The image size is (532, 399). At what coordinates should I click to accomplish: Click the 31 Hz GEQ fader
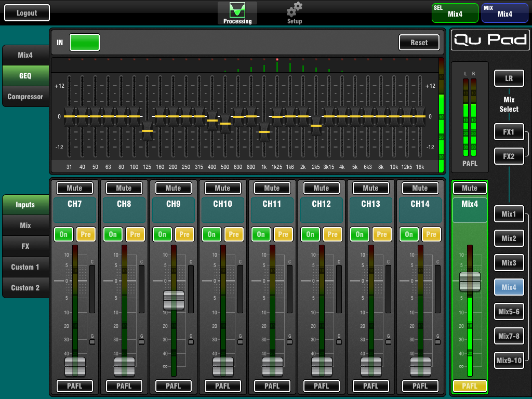click(x=69, y=116)
